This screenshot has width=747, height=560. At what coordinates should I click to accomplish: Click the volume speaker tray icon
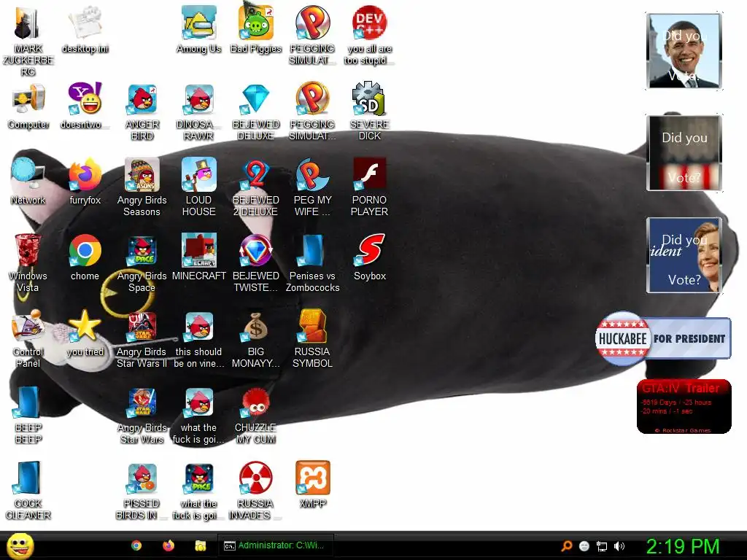point(619,546)
